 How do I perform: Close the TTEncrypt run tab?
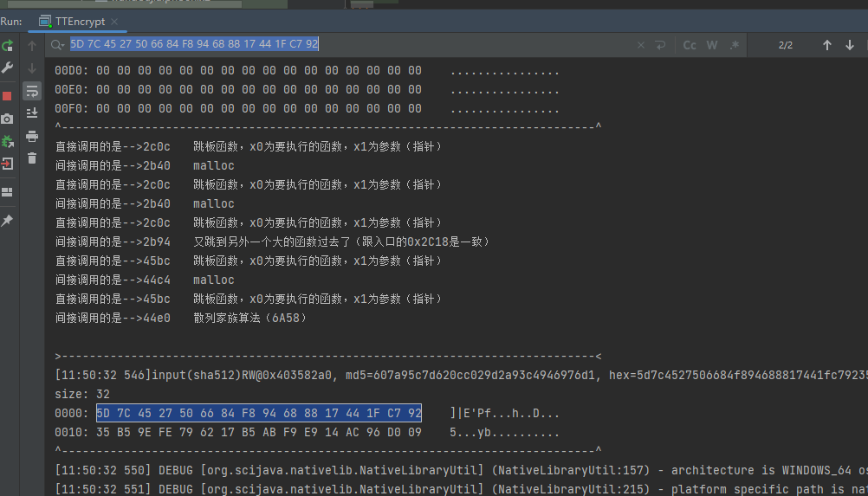[114, 22]
